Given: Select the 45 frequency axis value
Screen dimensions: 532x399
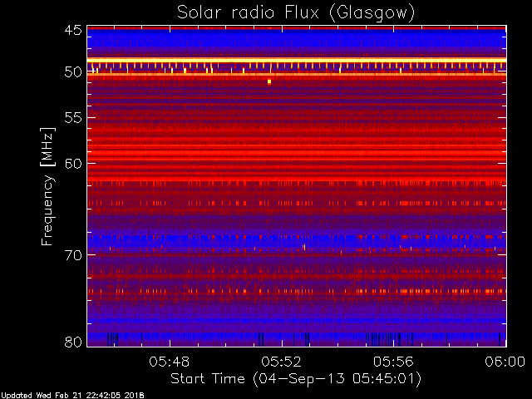Looking at the screenshot, I should (73, 30).
